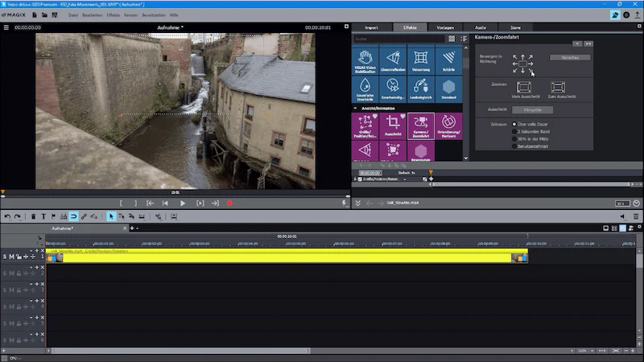Open the Schärfe sharpness effect
This screenshot has height=362, width=644.
pos(448,60)
